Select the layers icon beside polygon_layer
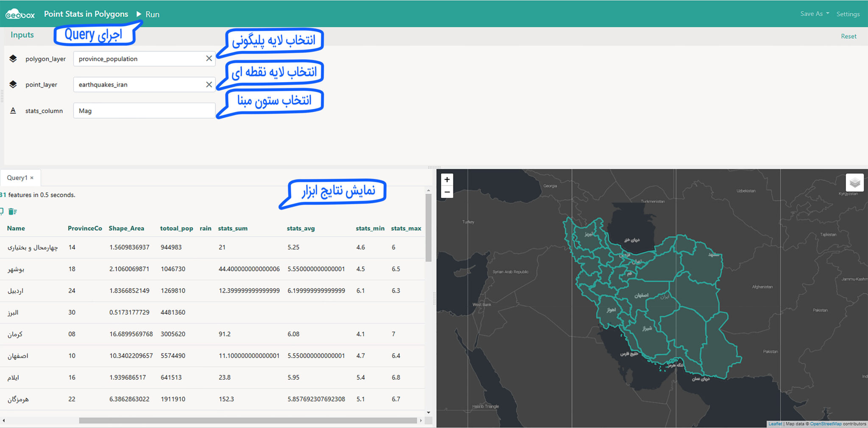868x428 pixels. coord(13,59)
